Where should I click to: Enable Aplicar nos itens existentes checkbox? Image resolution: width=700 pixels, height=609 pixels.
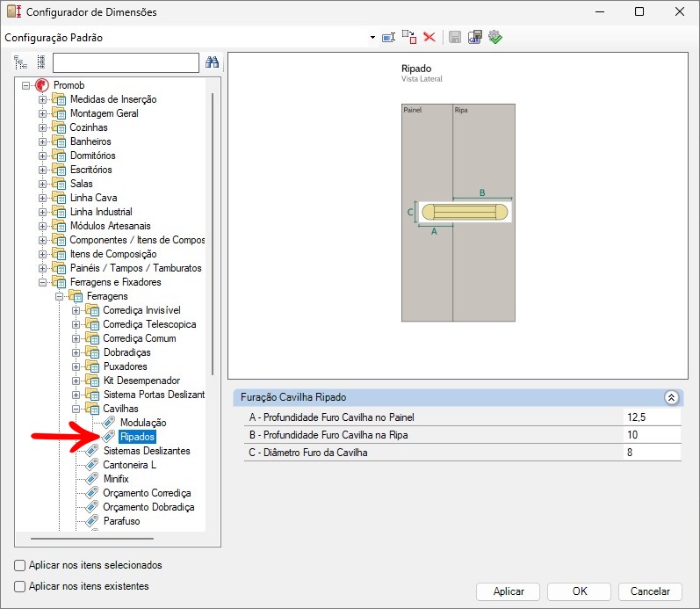pyautogui.click(x=19, y=586)
